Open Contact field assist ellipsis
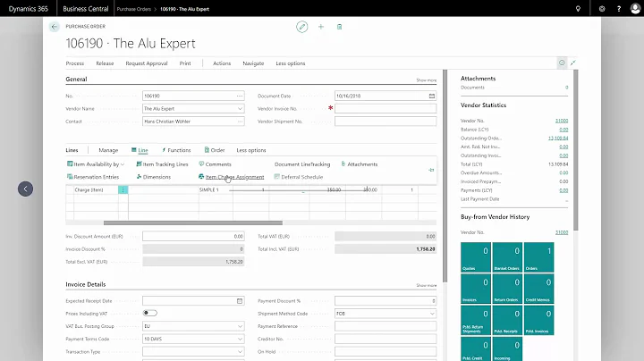Image resolution: width=644 pixels, height=361 pixels. [x=240, y=122]
